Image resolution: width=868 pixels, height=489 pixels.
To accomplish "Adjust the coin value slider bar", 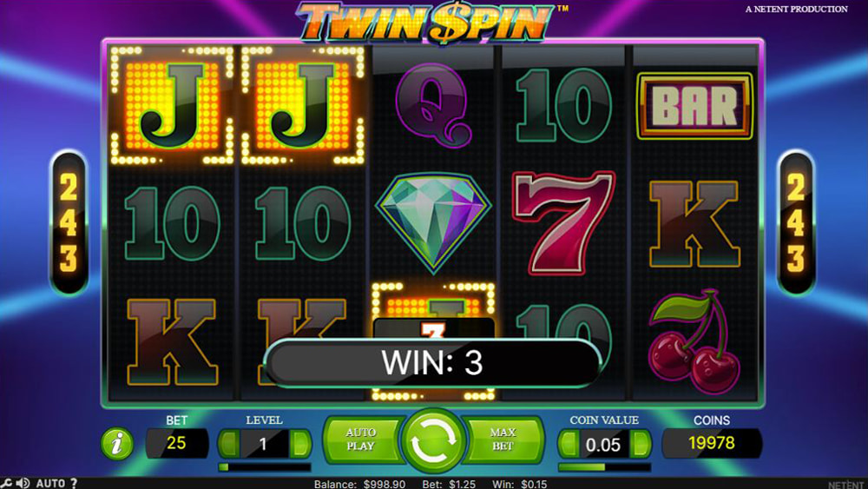I will tap(604, 467).
